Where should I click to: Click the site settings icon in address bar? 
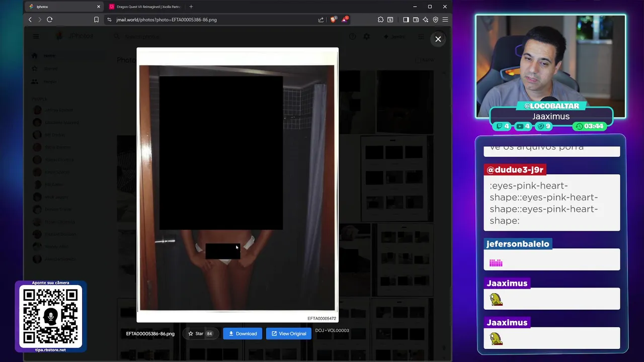click(x=109, y=20)
